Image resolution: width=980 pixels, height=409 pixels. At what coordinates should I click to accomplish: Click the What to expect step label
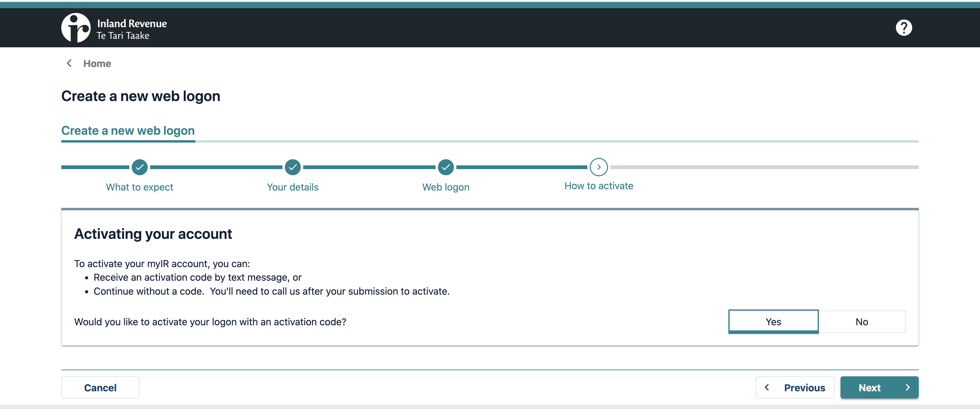click(x=139, y=187)
